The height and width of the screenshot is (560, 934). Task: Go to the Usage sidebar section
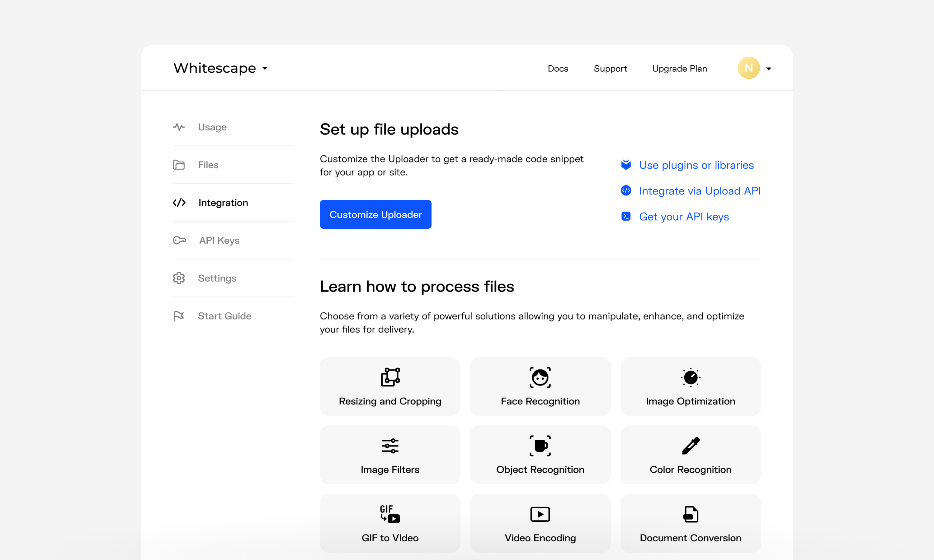coord(212,127)
